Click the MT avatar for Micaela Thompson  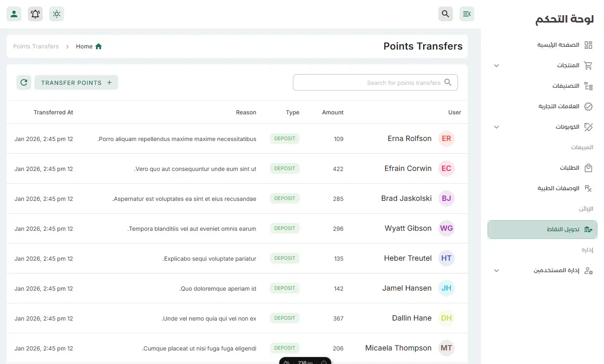click(446, 348)
